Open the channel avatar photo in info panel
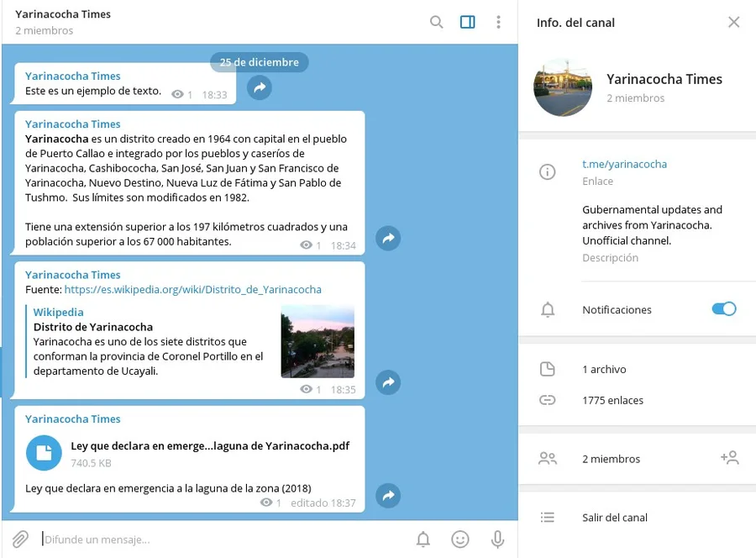Screen dimensions: 756x558 pos(563,87)
